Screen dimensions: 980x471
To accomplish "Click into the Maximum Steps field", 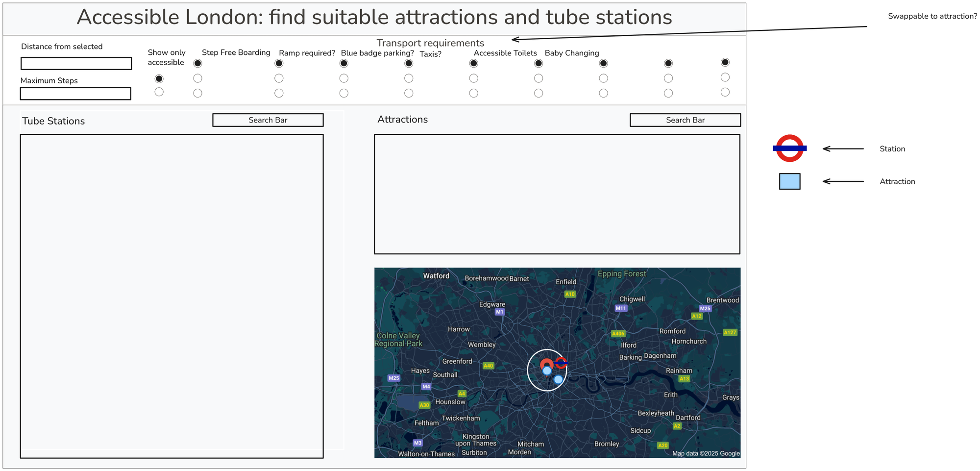I will [x=75, y=94].
